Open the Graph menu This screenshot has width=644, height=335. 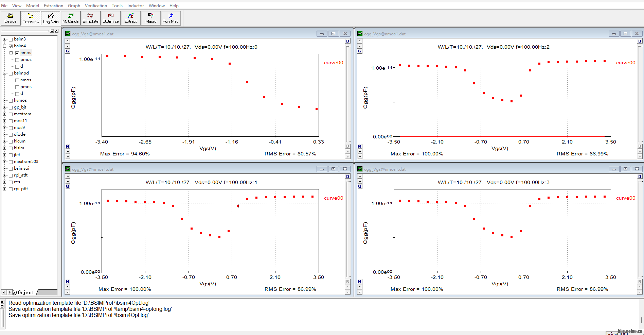[74, 6]
